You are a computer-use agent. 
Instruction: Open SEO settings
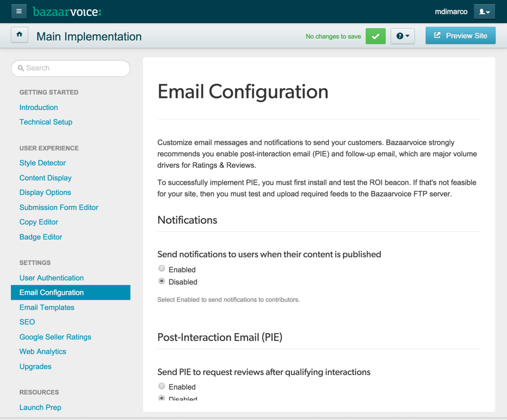click(27, 322)
